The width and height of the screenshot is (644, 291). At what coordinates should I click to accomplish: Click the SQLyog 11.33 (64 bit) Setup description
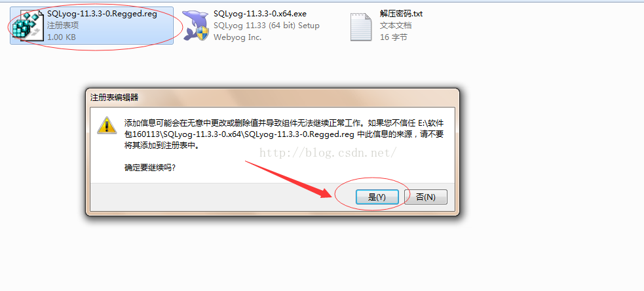point(267,26)
